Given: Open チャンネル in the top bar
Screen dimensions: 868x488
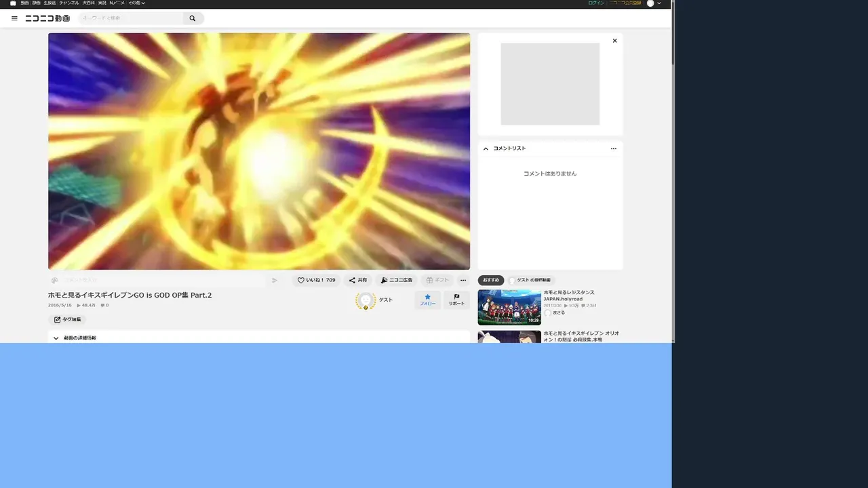Looking at the screenshot, I should (x=69, y=3).
